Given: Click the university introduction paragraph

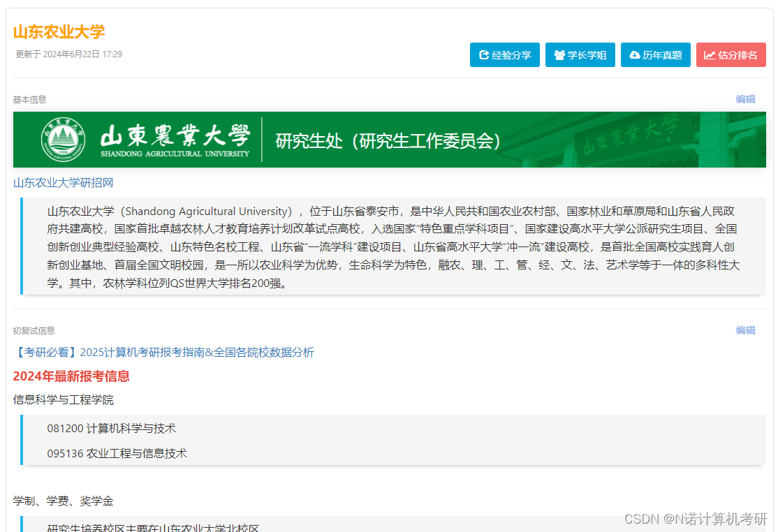Looking at the screenshot, I should tap(393, 247).
